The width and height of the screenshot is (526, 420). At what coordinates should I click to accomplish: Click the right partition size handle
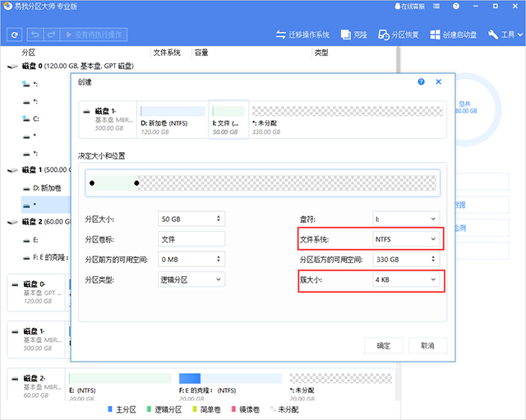click(x=136, y=182)
